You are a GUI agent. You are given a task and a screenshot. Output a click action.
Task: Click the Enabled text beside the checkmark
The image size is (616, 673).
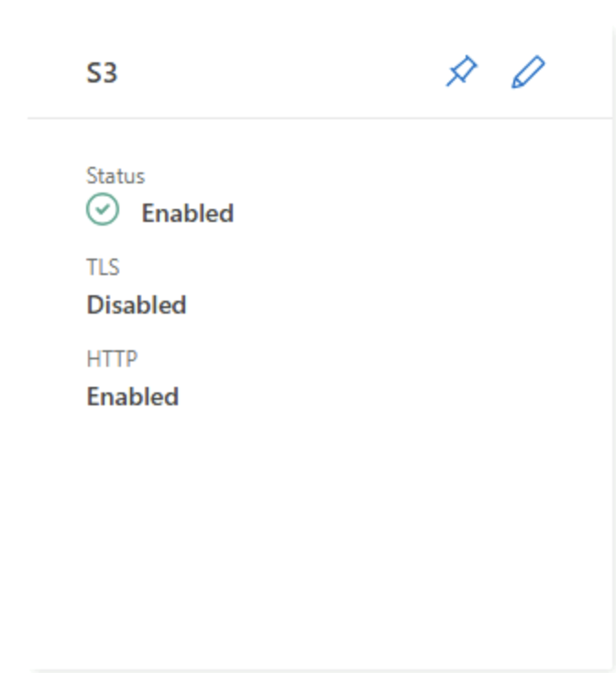(187, 214)
